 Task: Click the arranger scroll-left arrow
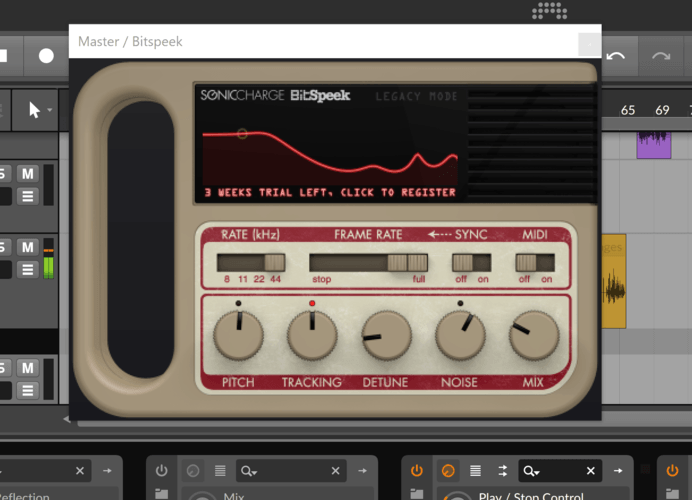point(67,419)
